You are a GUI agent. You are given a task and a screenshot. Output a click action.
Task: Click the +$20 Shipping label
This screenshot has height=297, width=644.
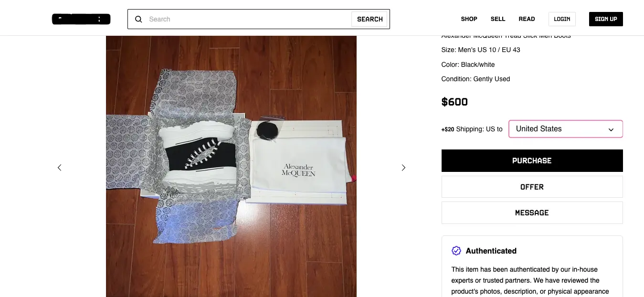click(448, 129)
